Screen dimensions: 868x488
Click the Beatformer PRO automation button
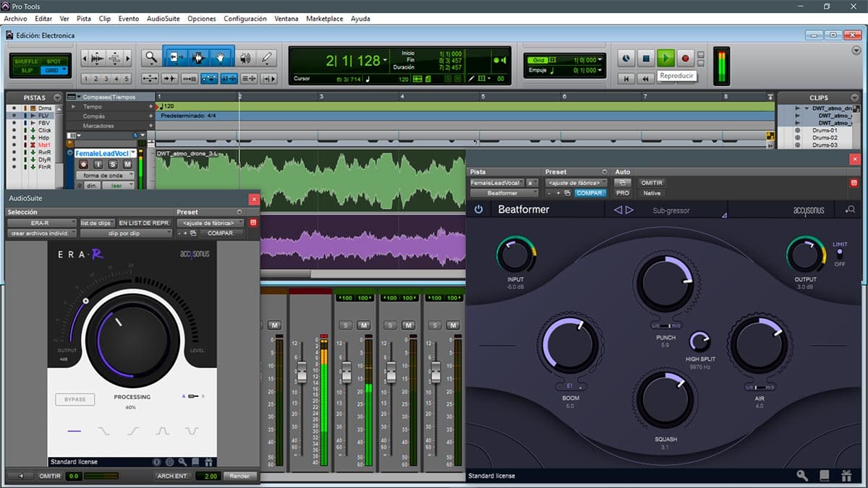click(x=622, y=193)
